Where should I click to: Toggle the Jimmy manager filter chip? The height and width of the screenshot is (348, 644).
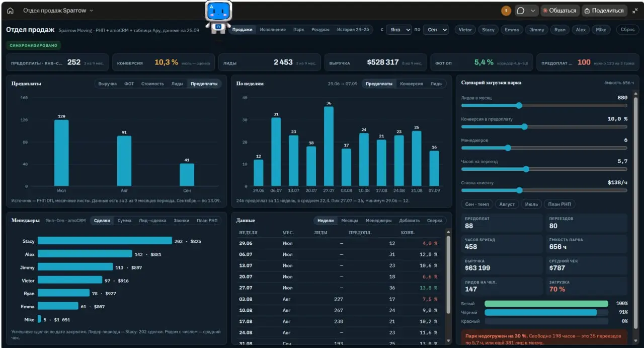(537, 30)
